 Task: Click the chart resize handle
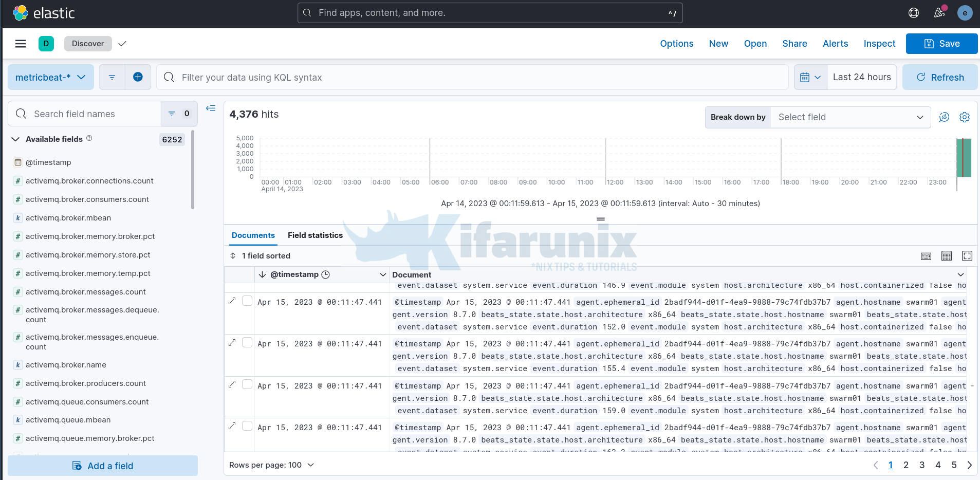coord(601,219)
